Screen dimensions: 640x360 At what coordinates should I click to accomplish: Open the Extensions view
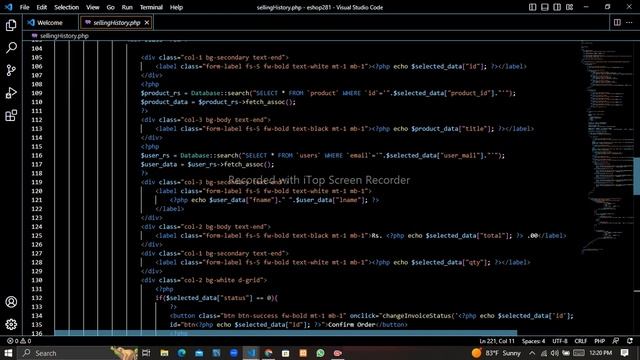(x=11, y=116)
